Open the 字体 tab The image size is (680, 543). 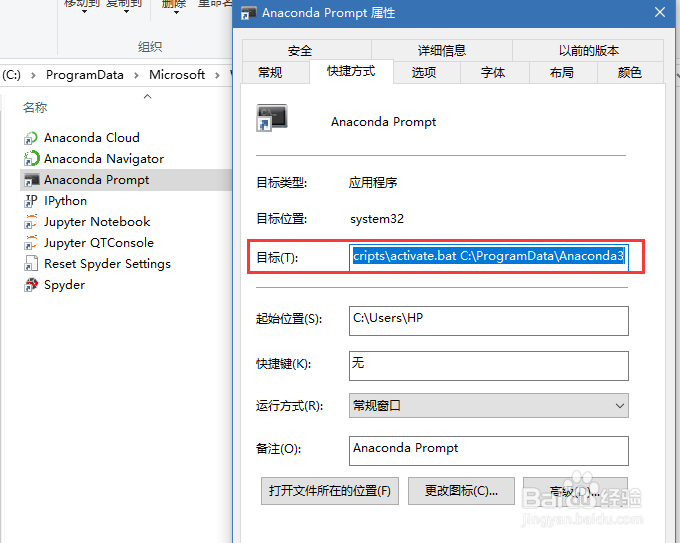coord(493,72)
